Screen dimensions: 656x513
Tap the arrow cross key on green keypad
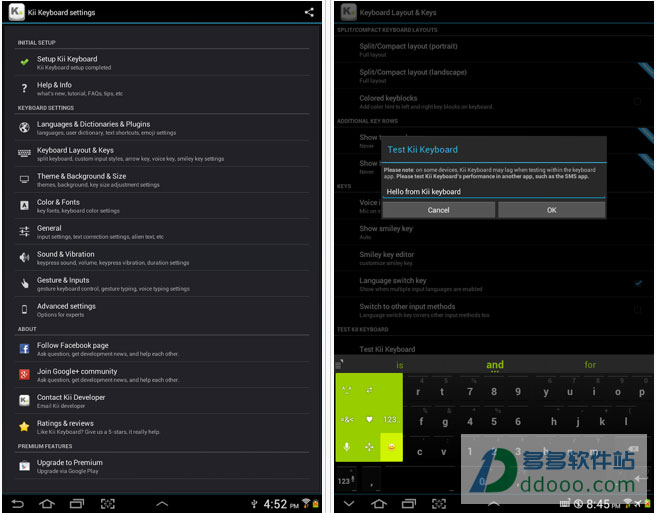coord(369,447)
